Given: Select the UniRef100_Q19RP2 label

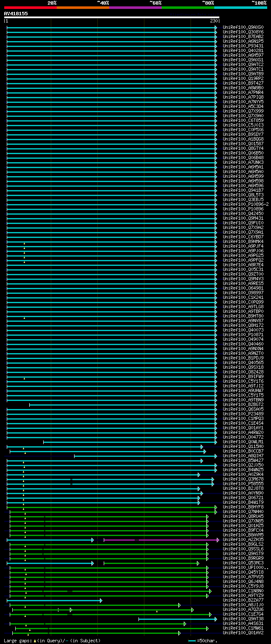Looking at the screenshot, I should [243, 79].
